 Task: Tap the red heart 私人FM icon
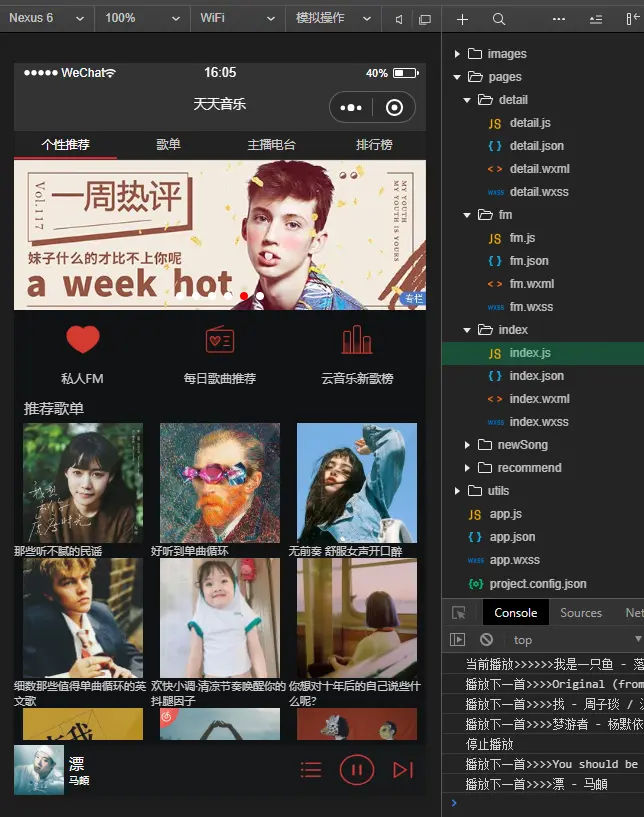(82, 339)
